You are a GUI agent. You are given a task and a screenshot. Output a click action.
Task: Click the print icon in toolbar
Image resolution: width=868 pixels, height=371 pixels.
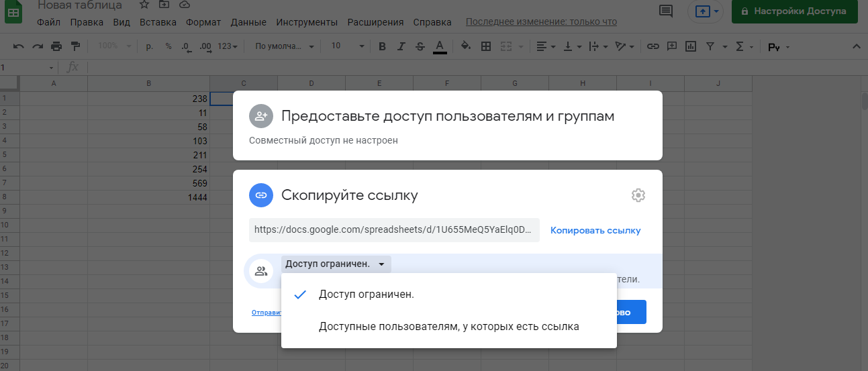pos(56,46)
